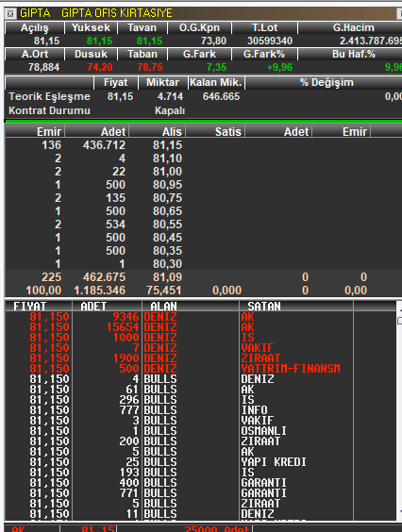Click the 75,451 average value
Viewport: 402px width, 532px height.
click(x=164, y=291)
